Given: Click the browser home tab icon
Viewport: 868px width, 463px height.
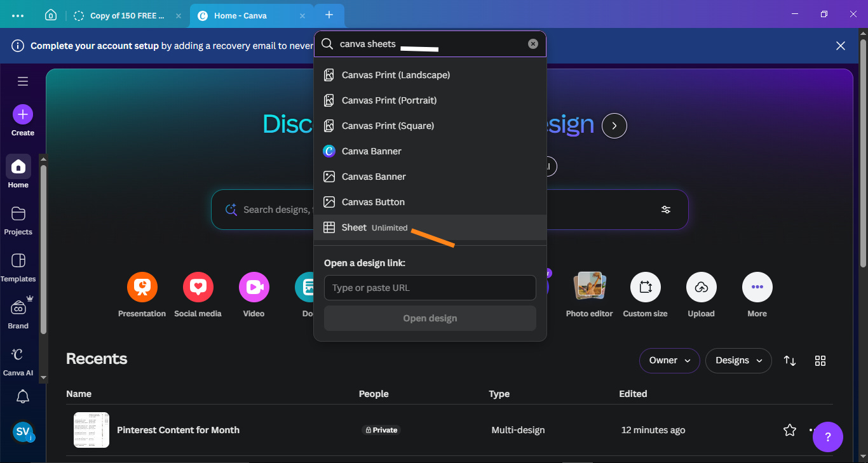Looking at the screenshot, I should pos(51,15).
